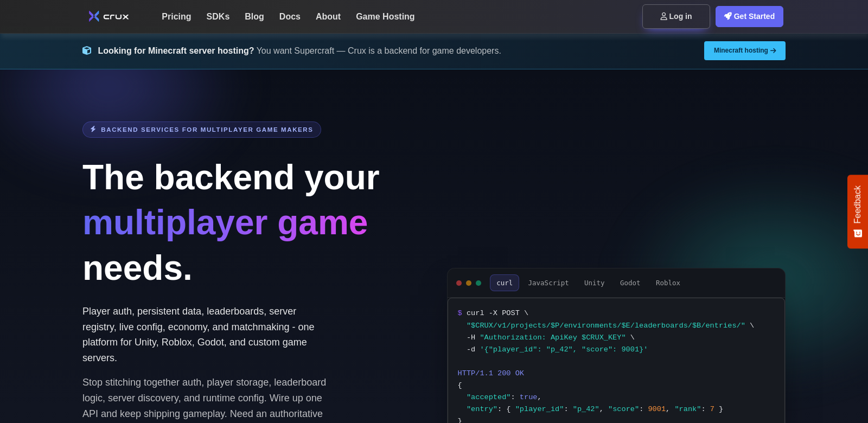Viewport: 868px width, 423px height.
Task: Show the Godot code example tab
Action: (630, 283)
